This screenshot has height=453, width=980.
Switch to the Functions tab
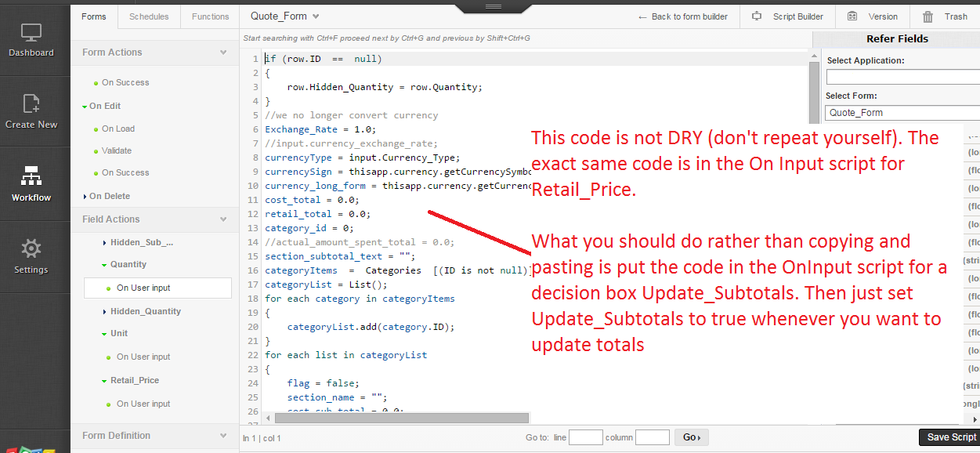click(209, 16)
